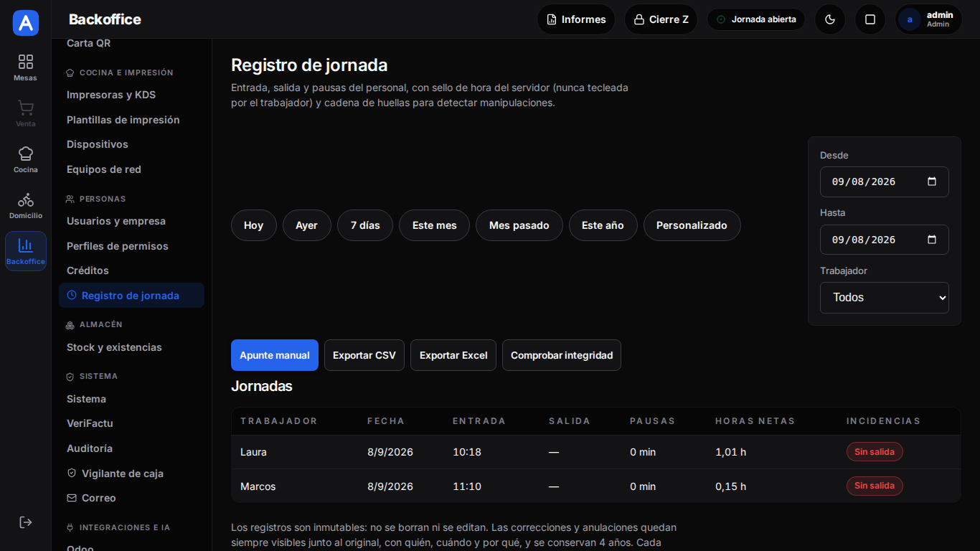
Task: Click the Desde date input field
Action: coord(885,182)
